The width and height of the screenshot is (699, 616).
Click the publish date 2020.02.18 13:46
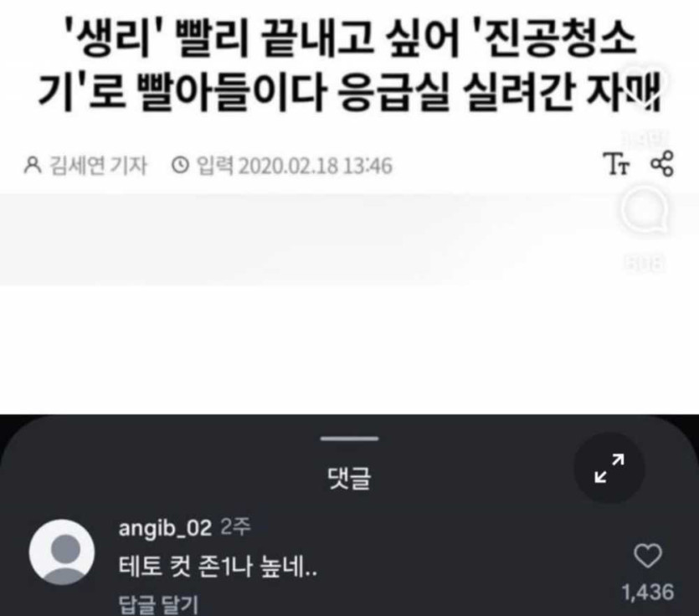315,166
